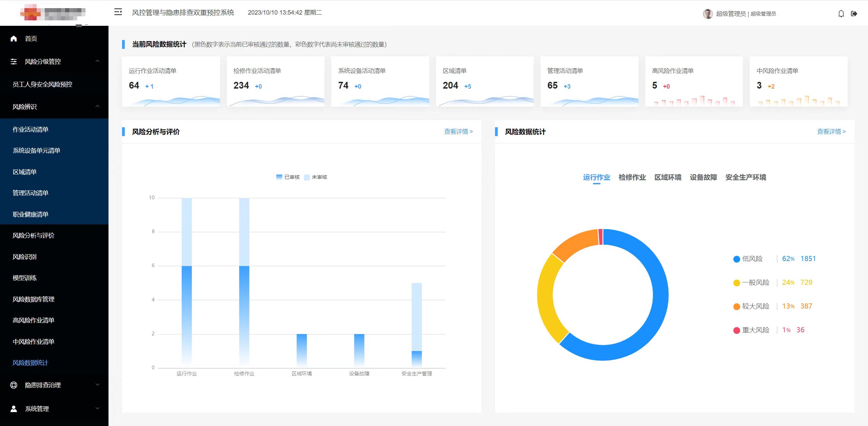
Task: Click the 超级管理员 username text
Action: [731, 14]
